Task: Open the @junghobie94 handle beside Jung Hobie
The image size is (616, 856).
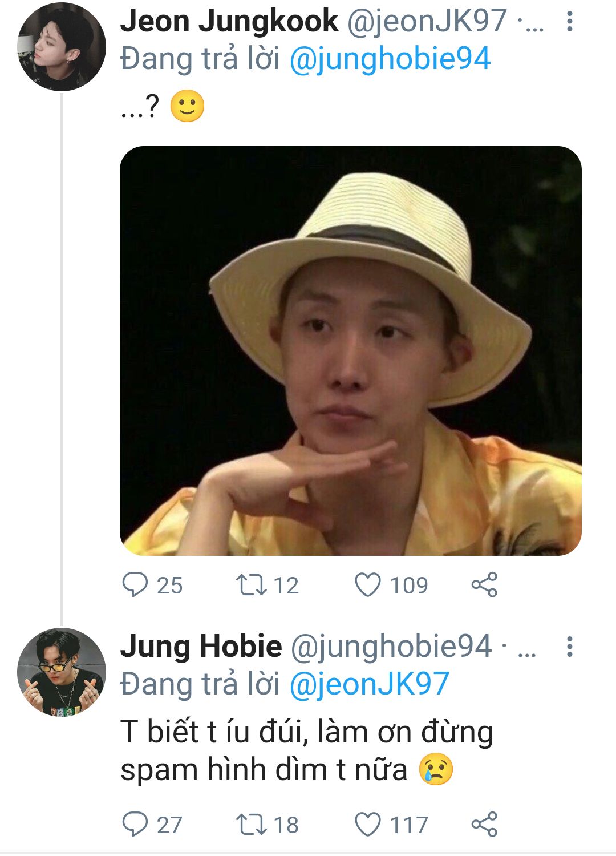Action: (x=391, y=647)
